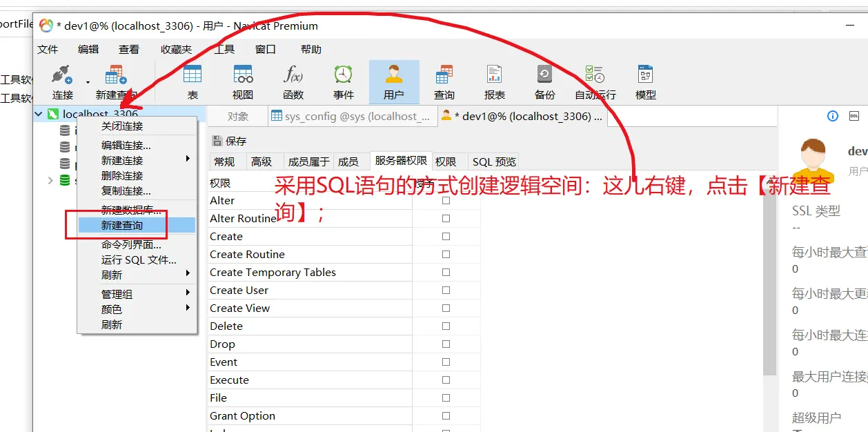Select 复制连接... in context menu

138,190
